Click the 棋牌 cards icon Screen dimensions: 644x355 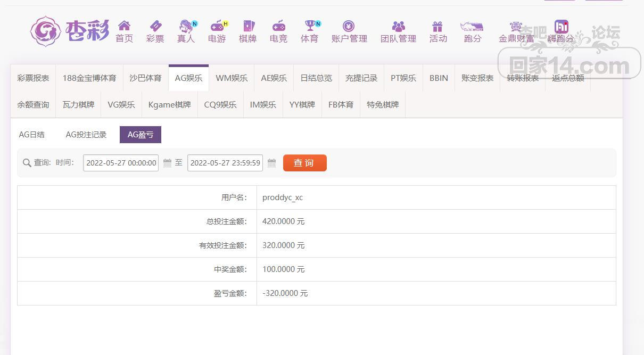[248, 26]
